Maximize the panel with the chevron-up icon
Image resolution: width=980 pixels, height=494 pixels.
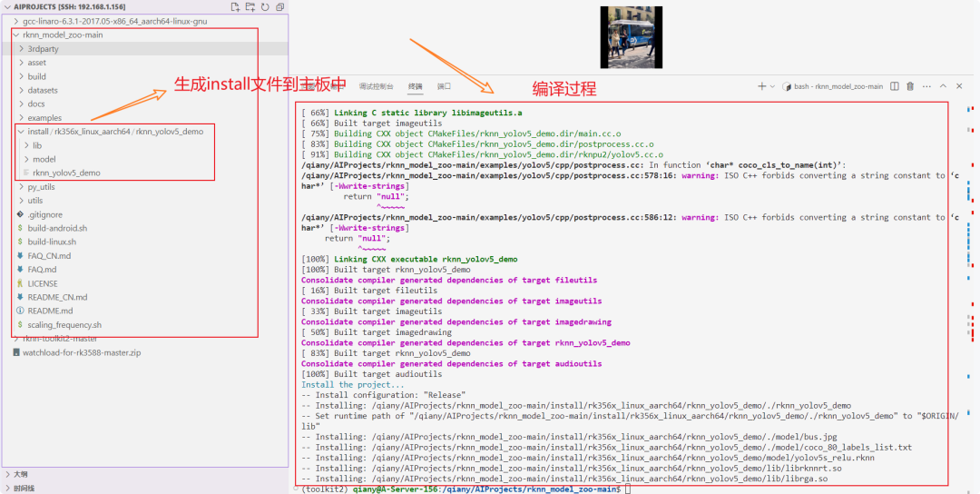pyautogui.click(x=943, y=86)
